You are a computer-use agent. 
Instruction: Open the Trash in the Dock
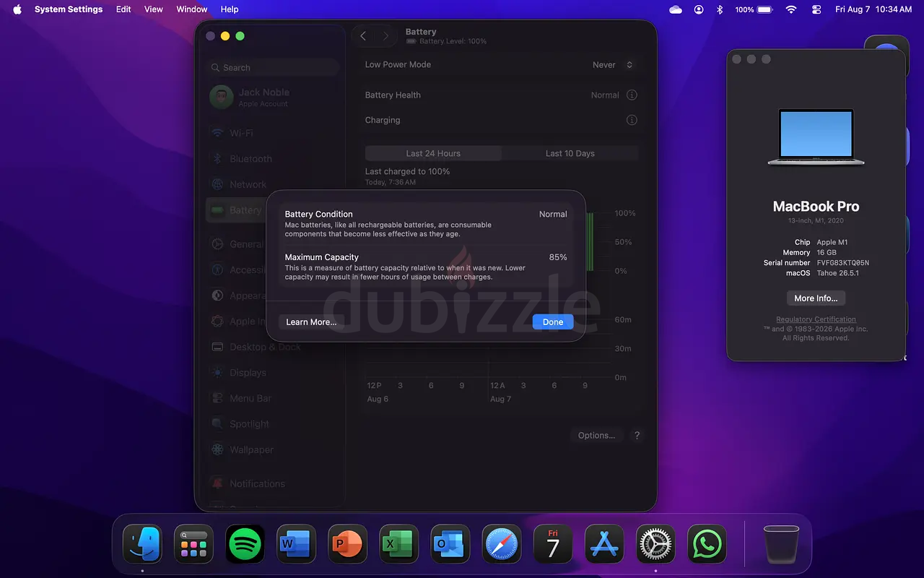(780, 544)
